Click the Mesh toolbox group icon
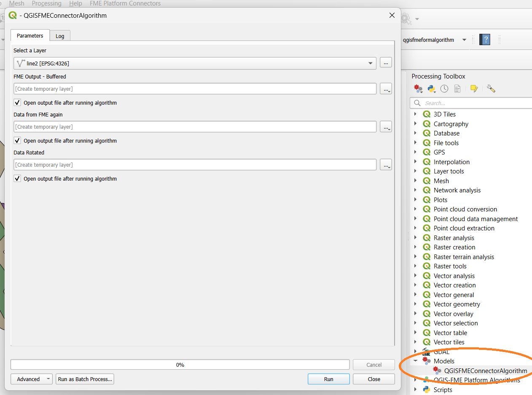The image size is (532, 395). pyautogui.click(x=427, y=181)
